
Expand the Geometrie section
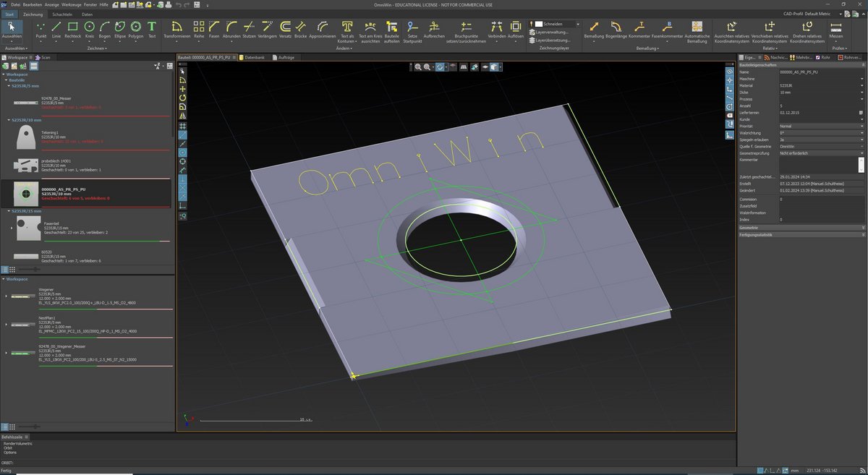(x=801, y=228)
